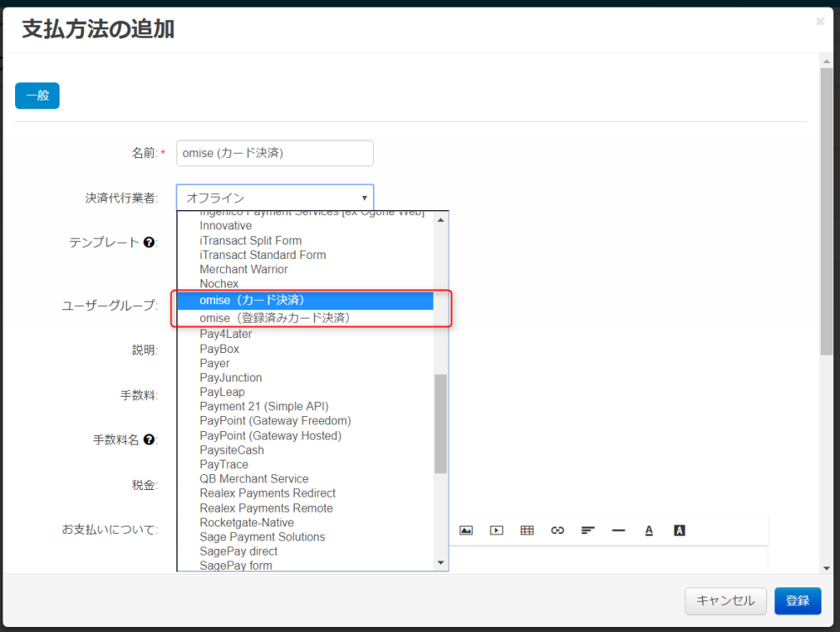
Task: Select PaysiteCash in the dropdown list
Action: tap(306, 450)
